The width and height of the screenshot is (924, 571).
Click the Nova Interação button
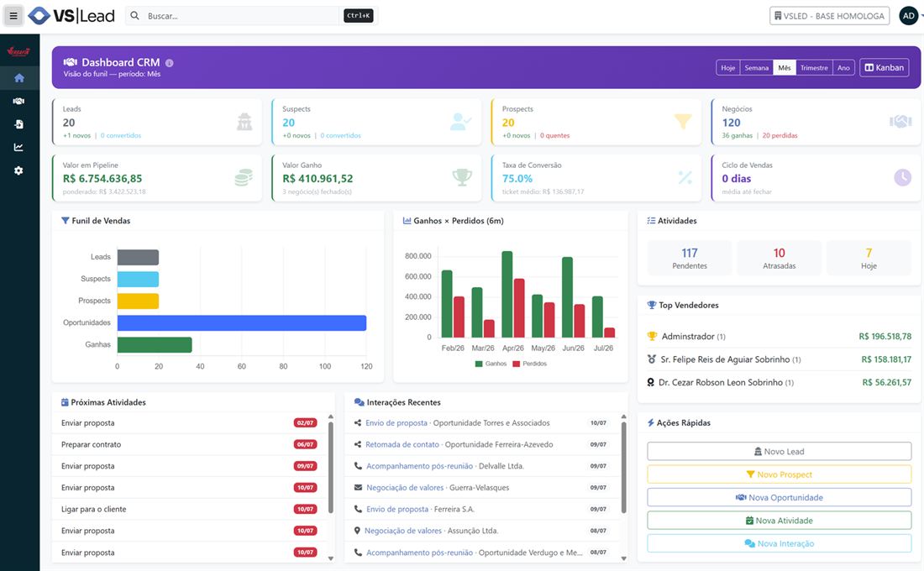pos(779,543)
